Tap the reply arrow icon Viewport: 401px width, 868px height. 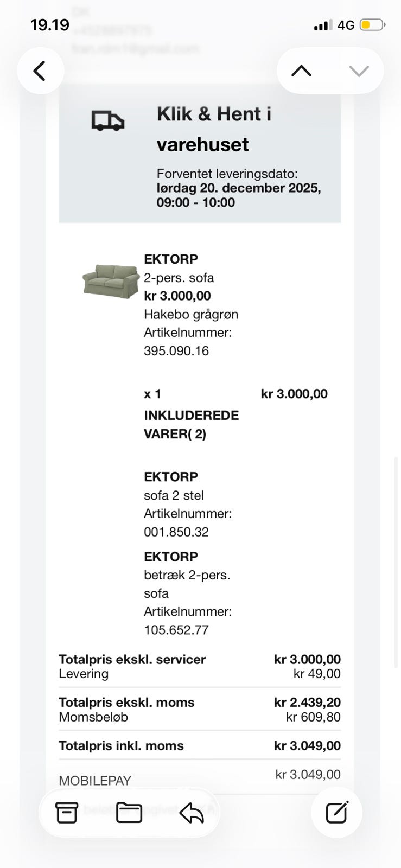(x=192, y=812)
